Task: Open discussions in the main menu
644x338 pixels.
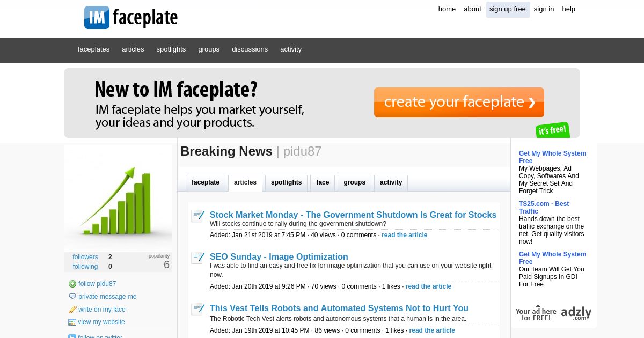Action: tap(250, 49)
